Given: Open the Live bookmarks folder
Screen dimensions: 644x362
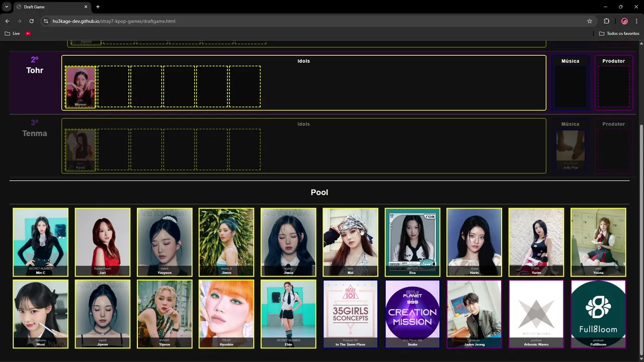Looking at the screenshot, I should coord(12,34).
